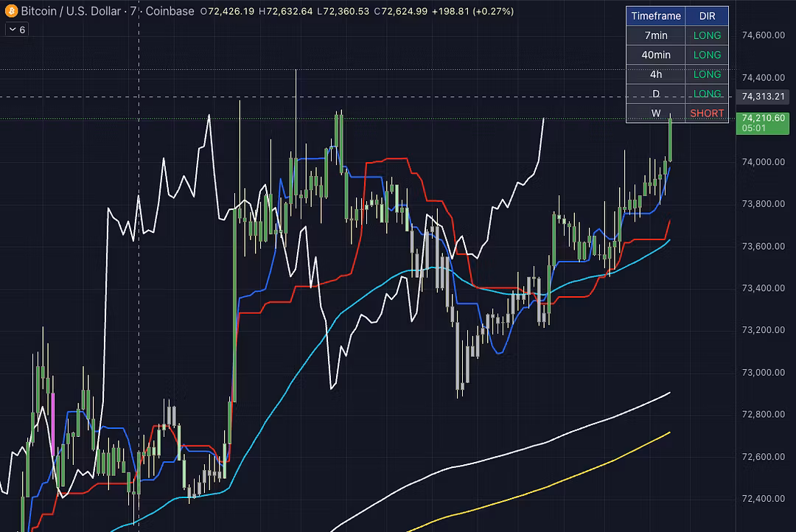Screen dimensions: 796x532
Task: Select the Timeframe header cell
Action: pos(655,15)
